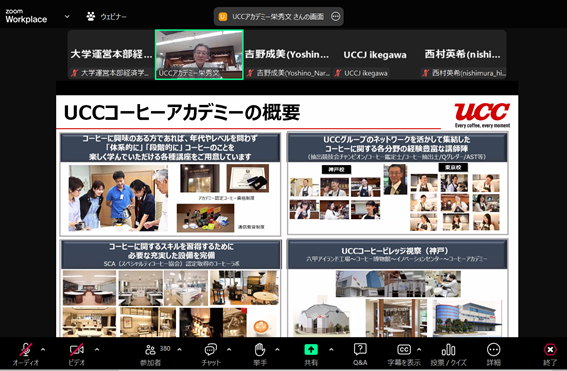Click muted mic icon on 大学運営本部 tile

74,73
